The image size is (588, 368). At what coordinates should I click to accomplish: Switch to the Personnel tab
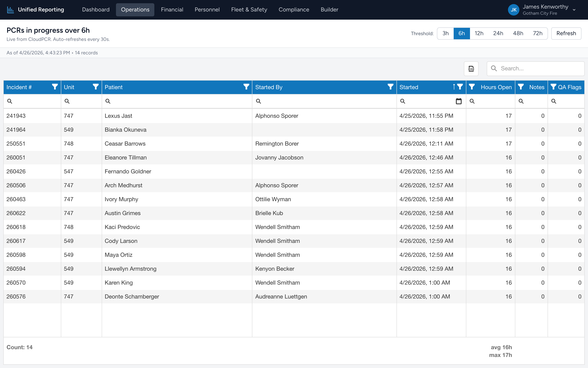click(207, 10)
